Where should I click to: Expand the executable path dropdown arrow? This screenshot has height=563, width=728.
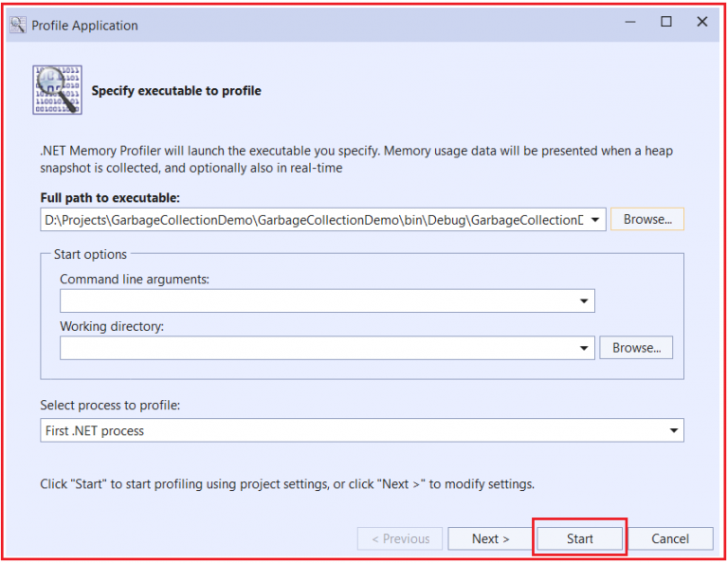click(x=595, y=220)
